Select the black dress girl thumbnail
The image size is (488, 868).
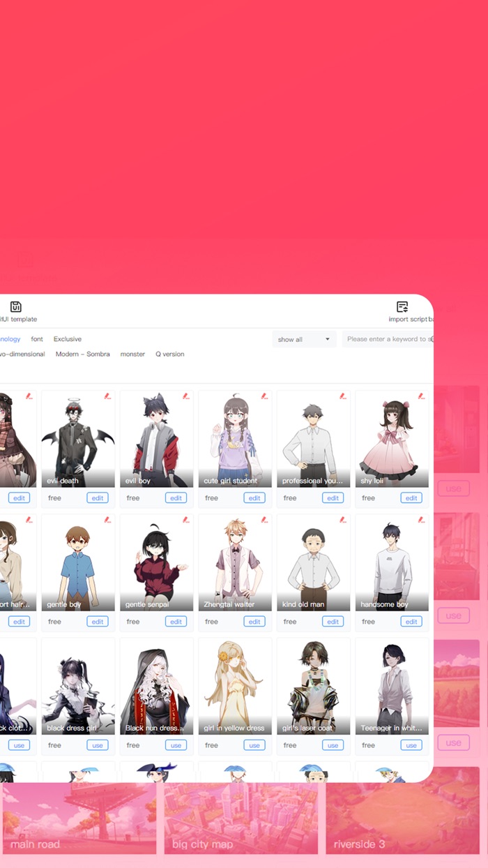[78, 685]
